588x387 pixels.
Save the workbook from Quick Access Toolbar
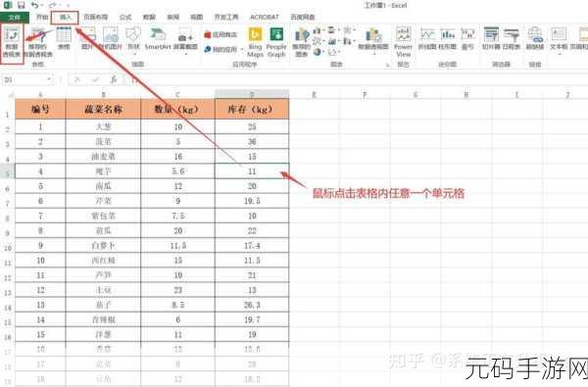(21, 5)
